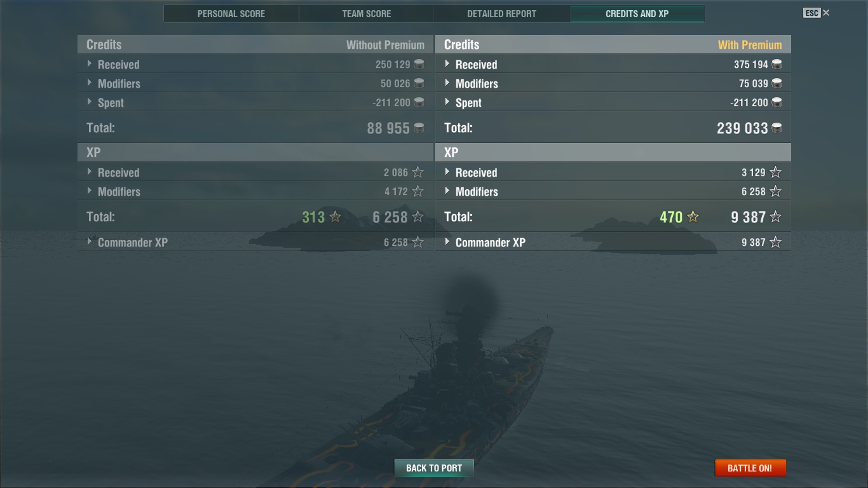Switch to the Personal Score tab
The height and width of the screenshot is (488, 868).
click(231, 13)
